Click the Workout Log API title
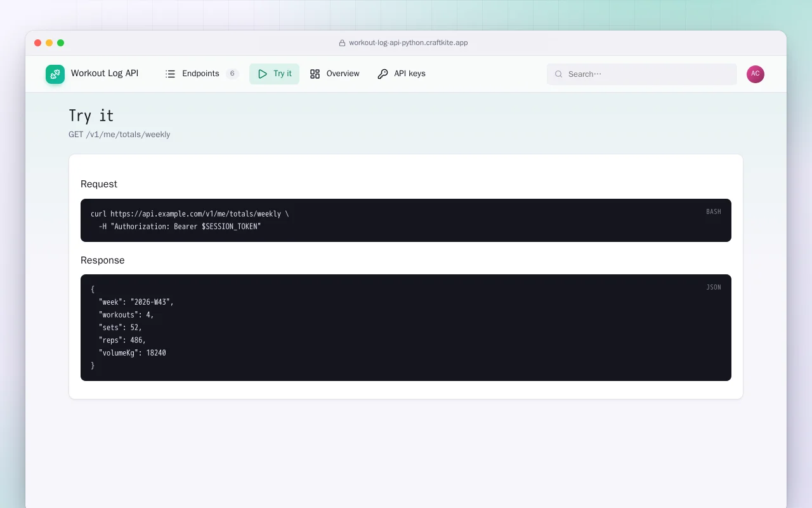The height and width of the screenshot is (508, 812). (x=105, y=74)
